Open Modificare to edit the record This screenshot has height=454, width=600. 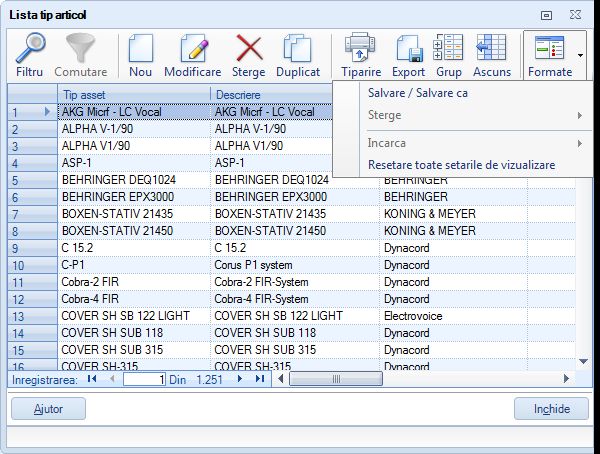(x=192, y=55)
